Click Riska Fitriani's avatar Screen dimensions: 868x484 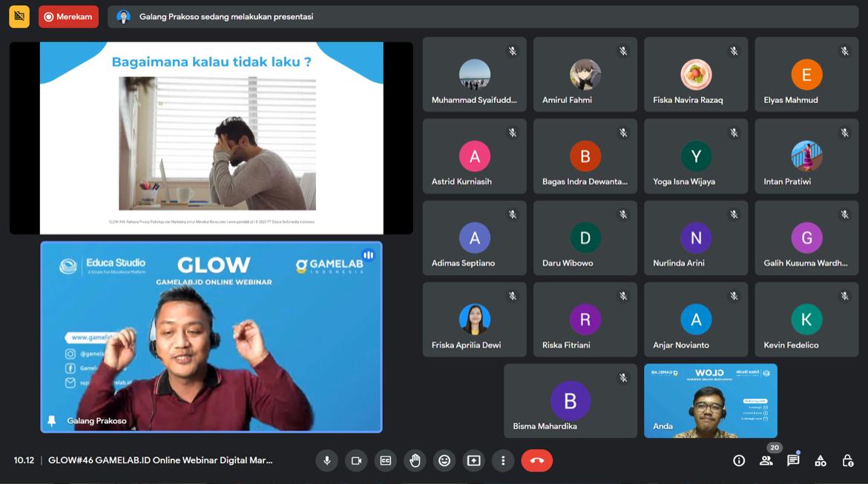pyautogui.click(x=585, y=319)
